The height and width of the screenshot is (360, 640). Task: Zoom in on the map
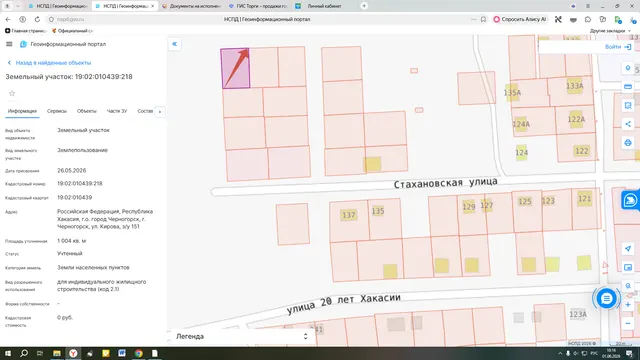(x=628, y=304)
